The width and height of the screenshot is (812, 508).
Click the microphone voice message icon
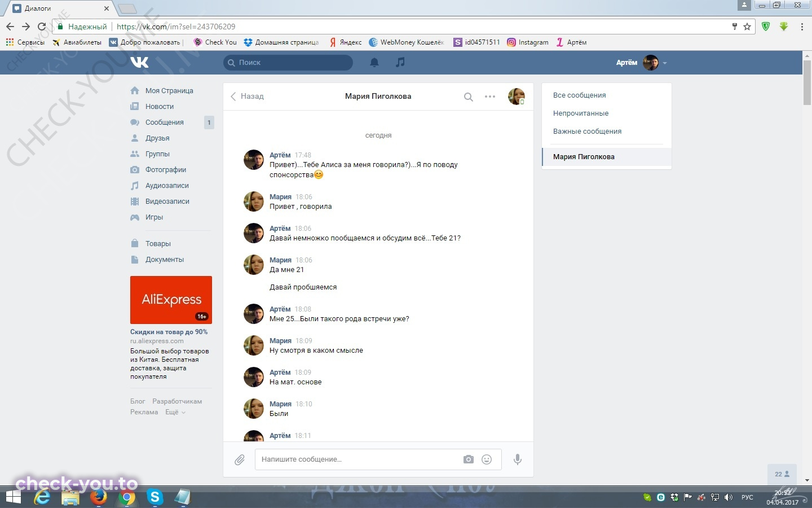pos(517,459)
